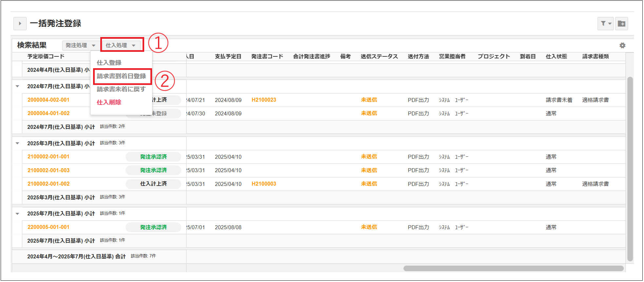Click the horizontal scrollbar at the bottom
Viewport: 644px width, 282px height.
tap(513, 269)
